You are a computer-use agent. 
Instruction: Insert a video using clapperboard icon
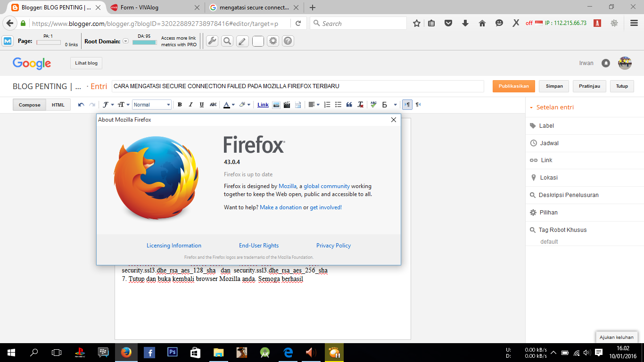287,105
